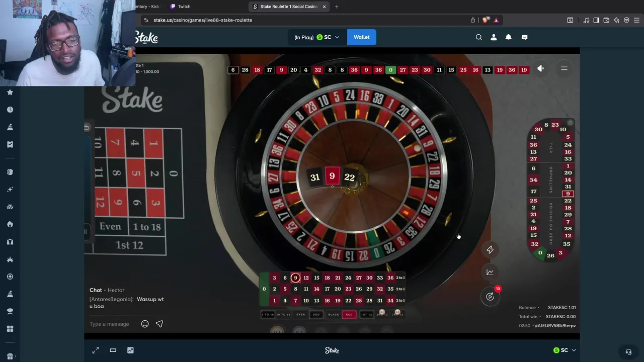This screenshot has width=644, height=362.
Task: Open the notifications bell
Action: click(508, 37)
